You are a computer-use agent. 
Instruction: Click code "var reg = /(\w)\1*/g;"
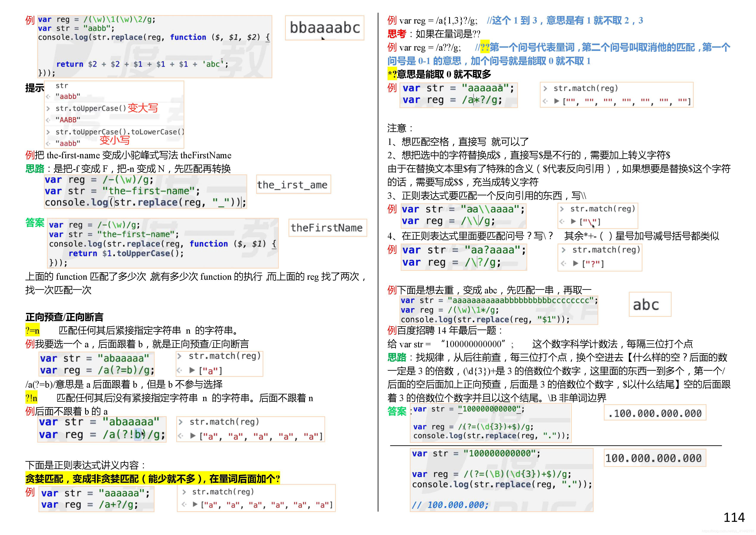coord(450,310)
